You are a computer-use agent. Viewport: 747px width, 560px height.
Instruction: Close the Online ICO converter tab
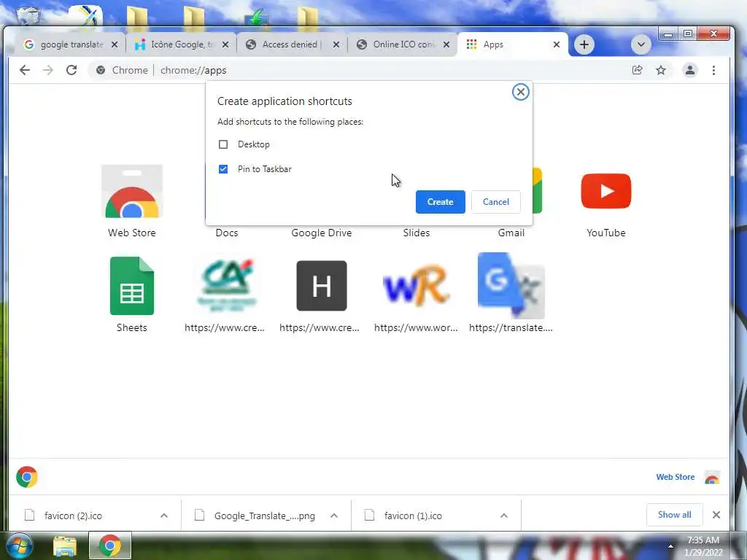[x=446, y=44]
